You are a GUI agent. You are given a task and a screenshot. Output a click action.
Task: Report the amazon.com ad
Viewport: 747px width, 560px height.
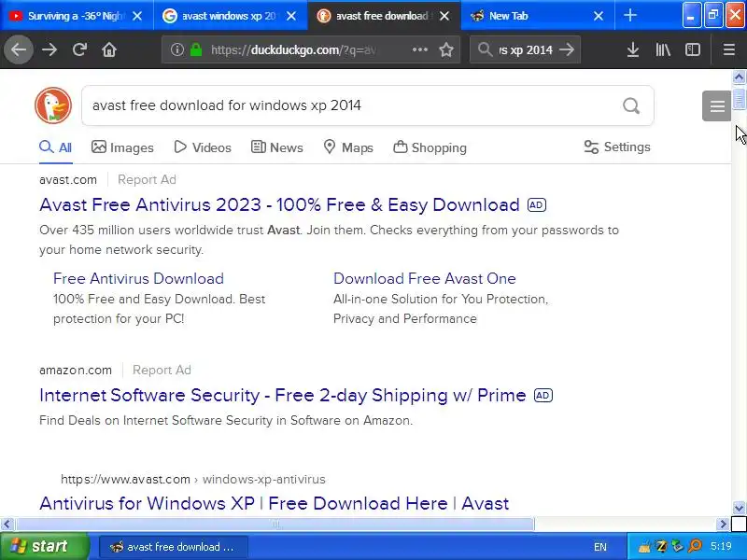click(x=162, y=370)
